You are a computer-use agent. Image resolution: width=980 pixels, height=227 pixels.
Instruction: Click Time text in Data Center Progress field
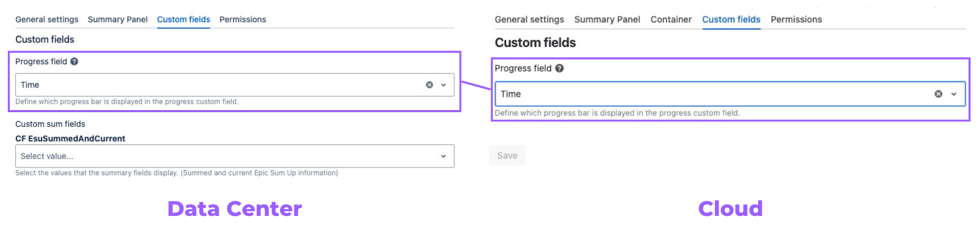[30, 85]
